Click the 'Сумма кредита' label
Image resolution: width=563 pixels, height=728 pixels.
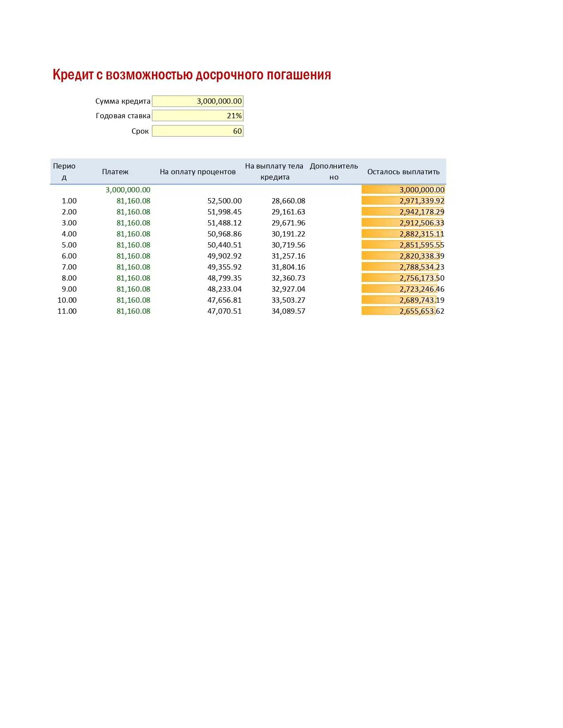123,101
